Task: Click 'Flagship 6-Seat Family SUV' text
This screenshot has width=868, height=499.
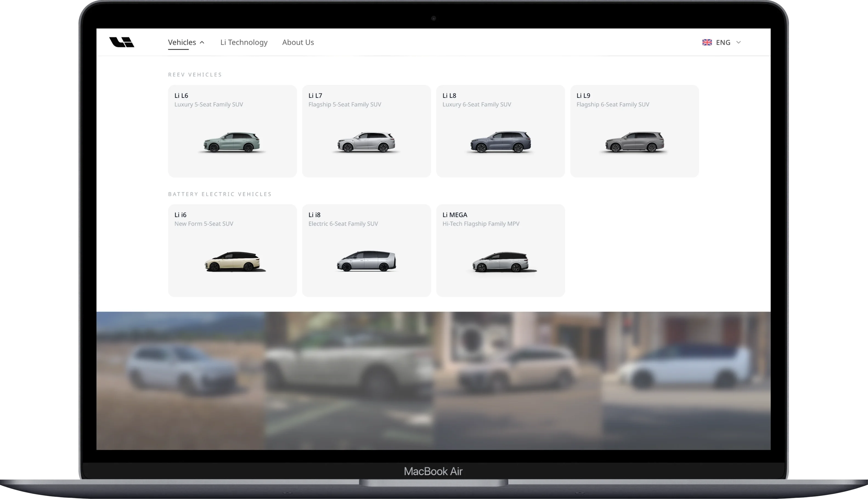Action: coord(613,105)
